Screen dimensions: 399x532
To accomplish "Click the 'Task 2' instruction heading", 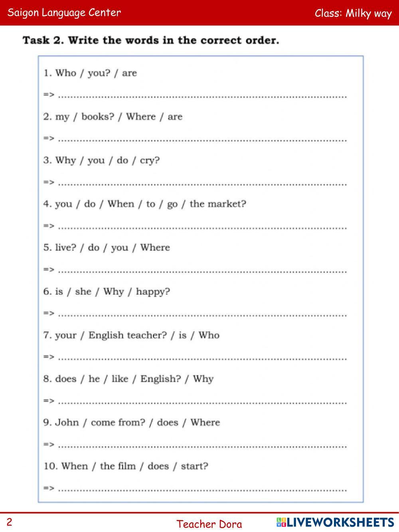I will coord(151,40).
